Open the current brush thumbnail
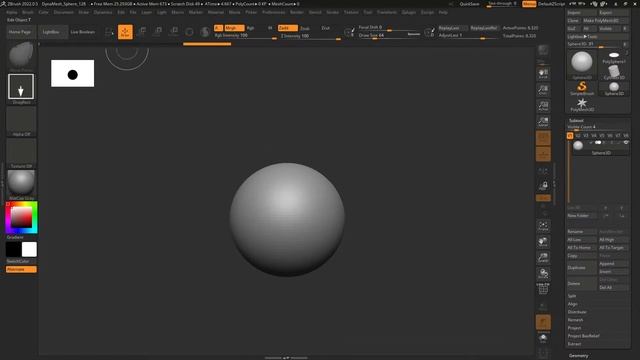 pos(21,56)
